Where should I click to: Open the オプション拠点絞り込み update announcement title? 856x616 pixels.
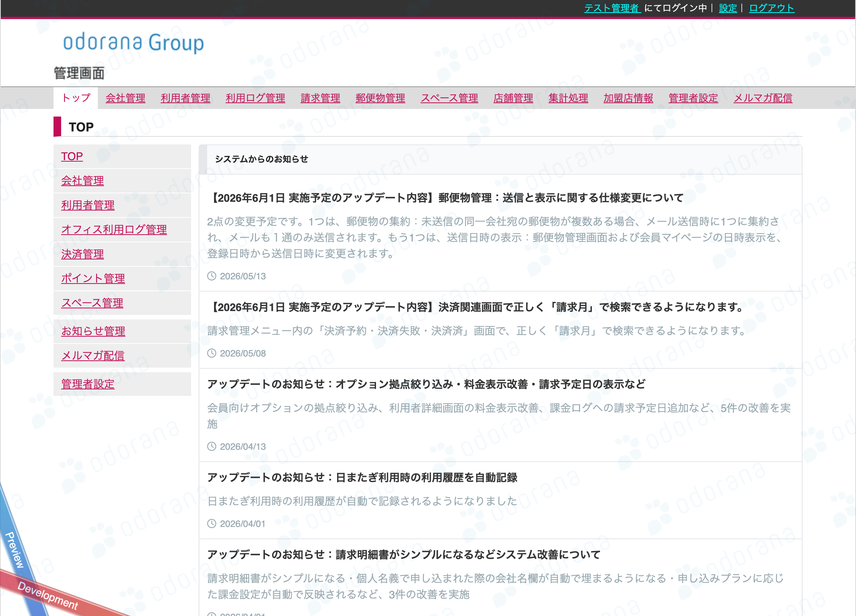tap(426, 384)
